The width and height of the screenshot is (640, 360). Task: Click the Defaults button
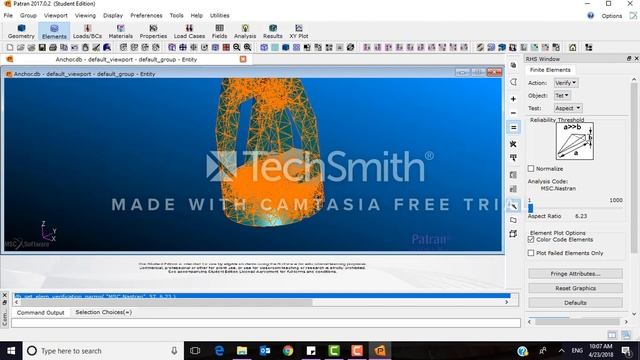[x=575, y=303]
